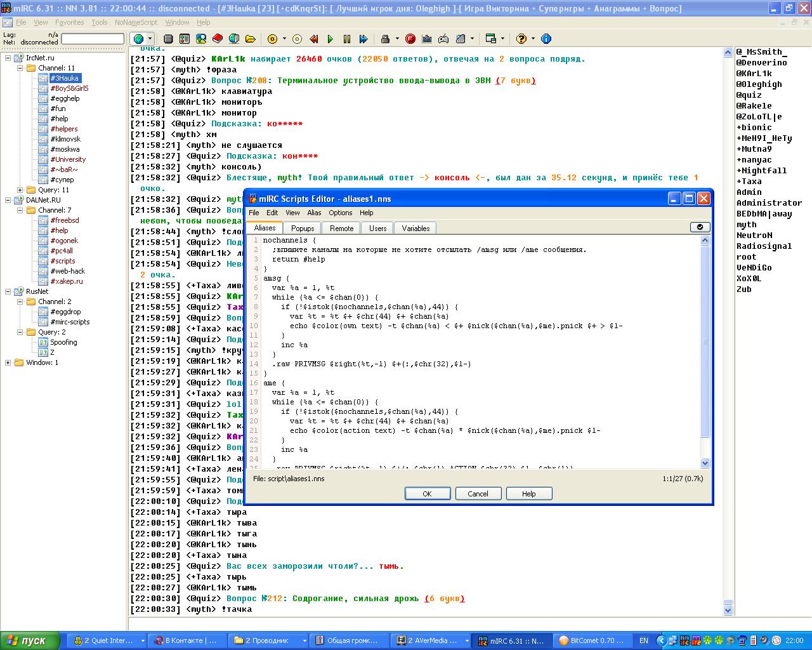Image resolution: width=812 pixels, height=650 pixels.
Task: Click the пуск Start button
Action: [x=30, y=640]
